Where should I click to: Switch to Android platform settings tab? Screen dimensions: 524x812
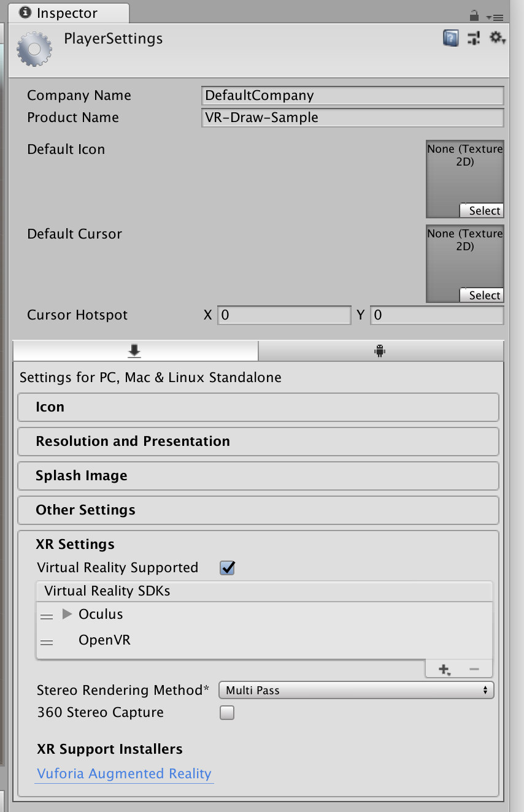point(380,351)
